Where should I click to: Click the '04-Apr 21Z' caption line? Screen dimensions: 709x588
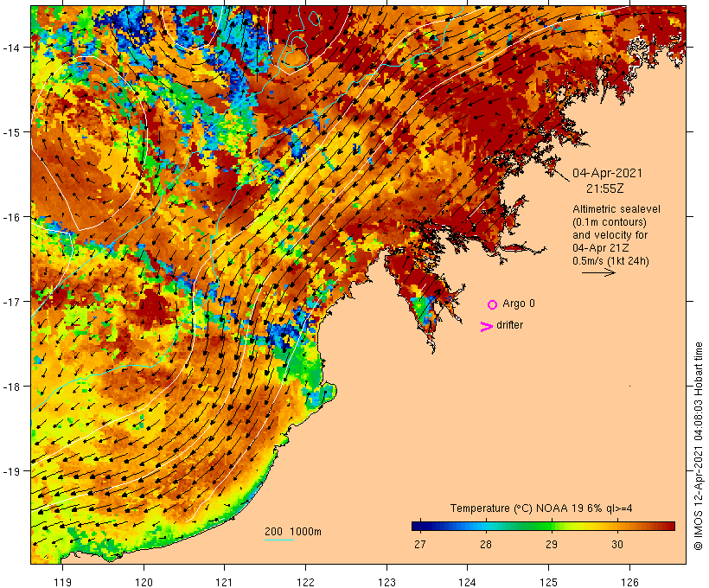[x=600, y=248]
